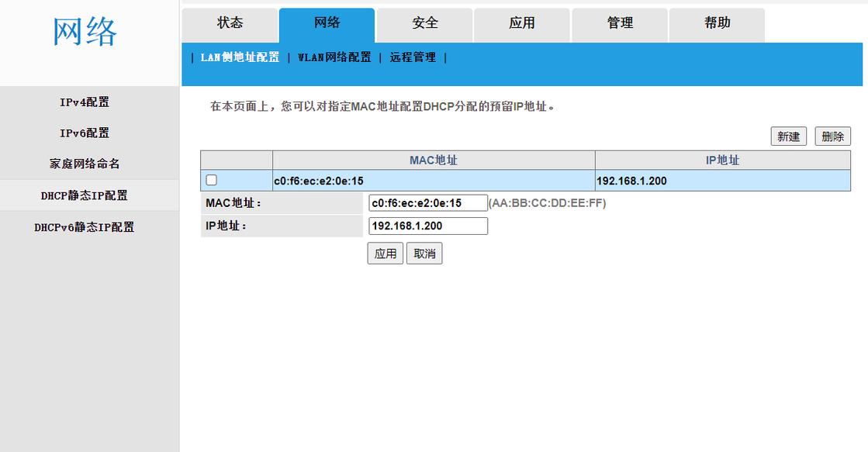Select IPv4配置 in the sidebar
This screenshot has height=452, width=868.
(x=85, y=102)
